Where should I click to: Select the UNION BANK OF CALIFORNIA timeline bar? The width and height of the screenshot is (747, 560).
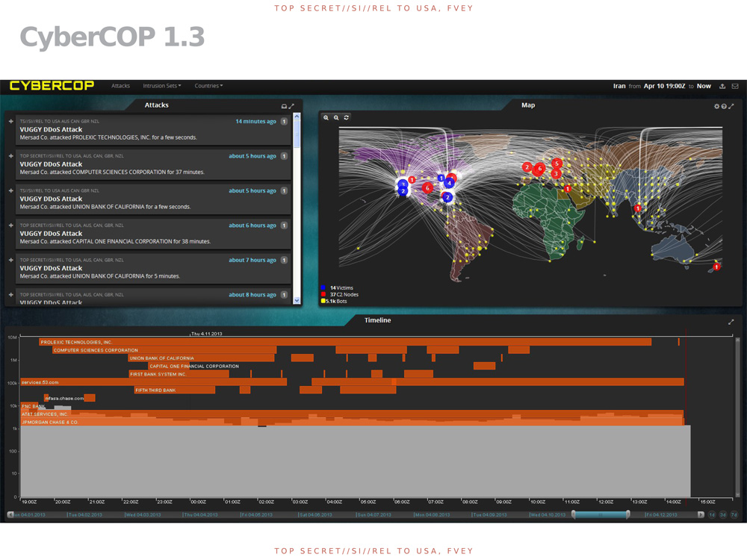coord(201,358)
